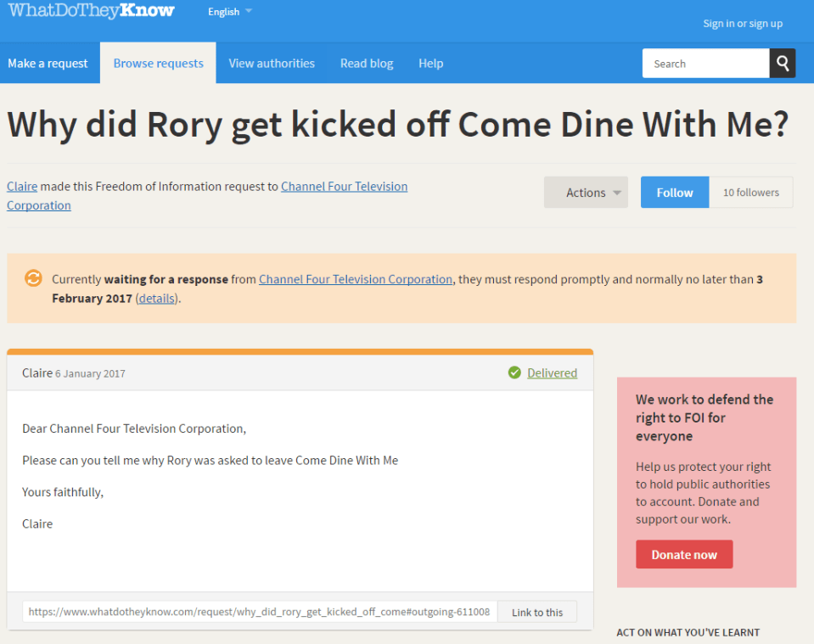Open the Claire user profile link

click(x=22, y=187)
